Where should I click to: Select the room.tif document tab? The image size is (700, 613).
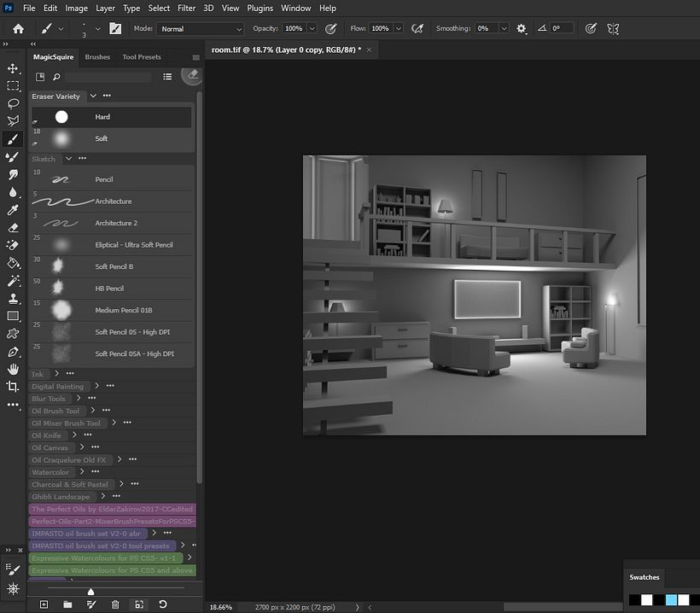click(286, 50)
